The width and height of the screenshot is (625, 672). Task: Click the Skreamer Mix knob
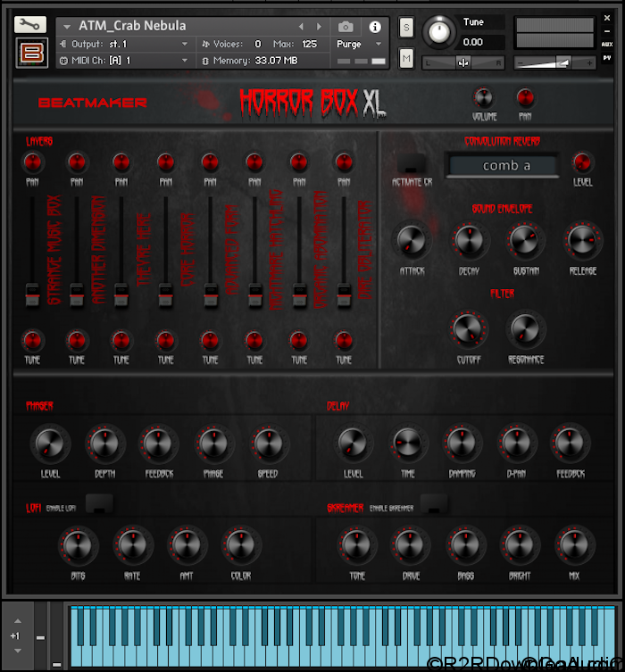tap(574, 545)
